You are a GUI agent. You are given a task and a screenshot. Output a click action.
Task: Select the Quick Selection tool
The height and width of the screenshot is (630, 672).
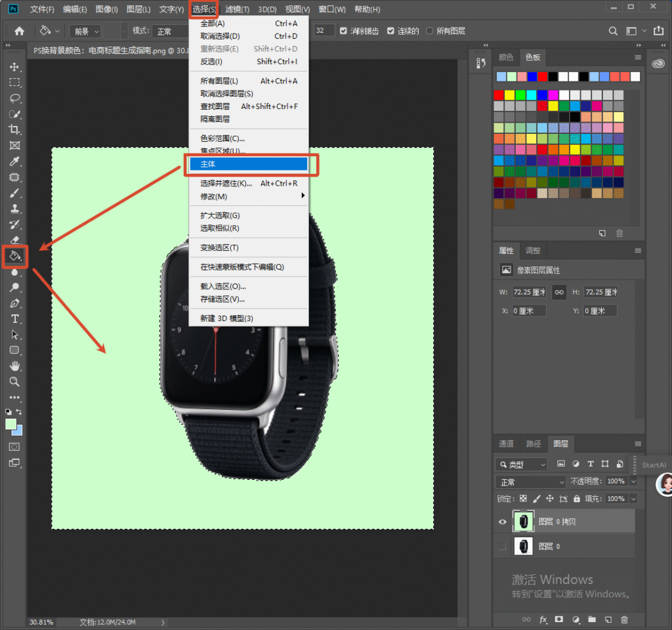point(14,114)
